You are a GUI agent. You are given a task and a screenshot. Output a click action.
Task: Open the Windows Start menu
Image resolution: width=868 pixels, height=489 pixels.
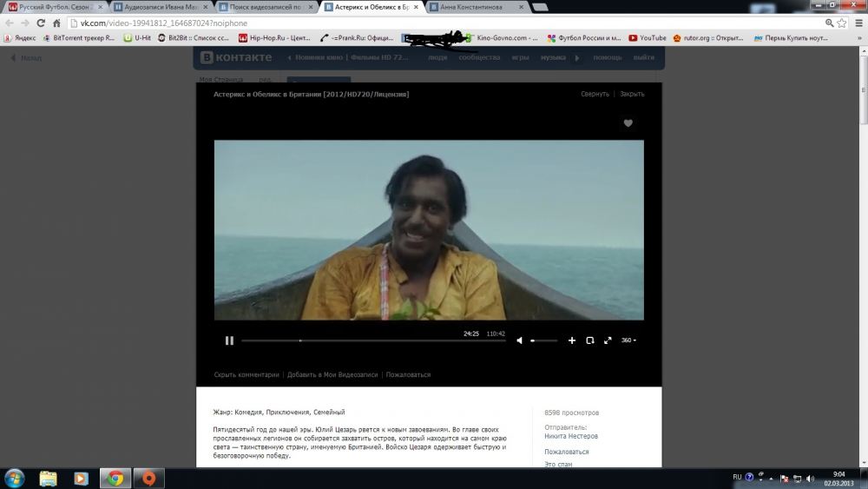(15, 479)
